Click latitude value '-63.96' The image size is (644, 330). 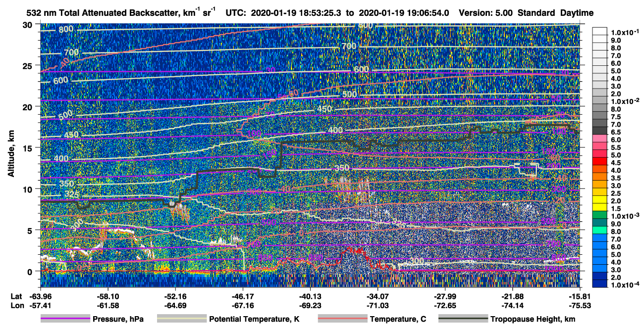click(x=41, y=296)
